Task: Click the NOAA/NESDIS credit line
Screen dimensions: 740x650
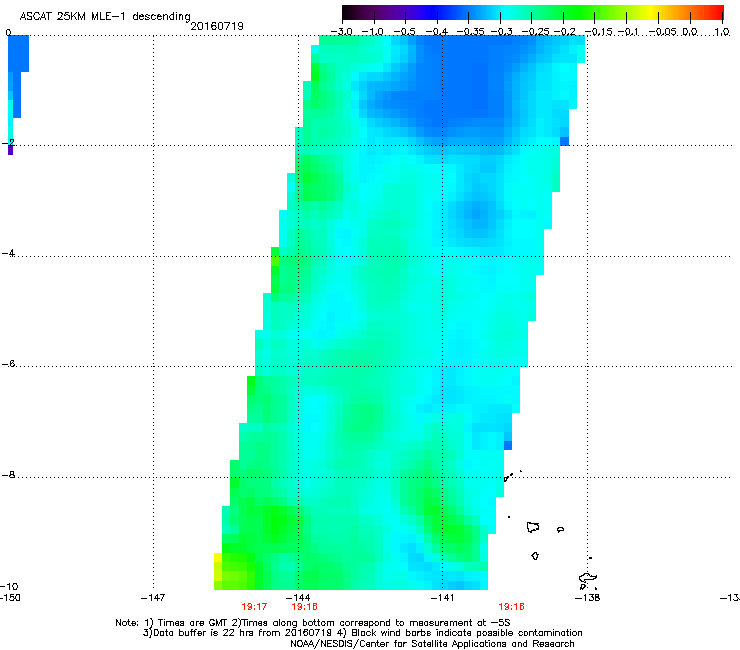Action: pos(432,644)
